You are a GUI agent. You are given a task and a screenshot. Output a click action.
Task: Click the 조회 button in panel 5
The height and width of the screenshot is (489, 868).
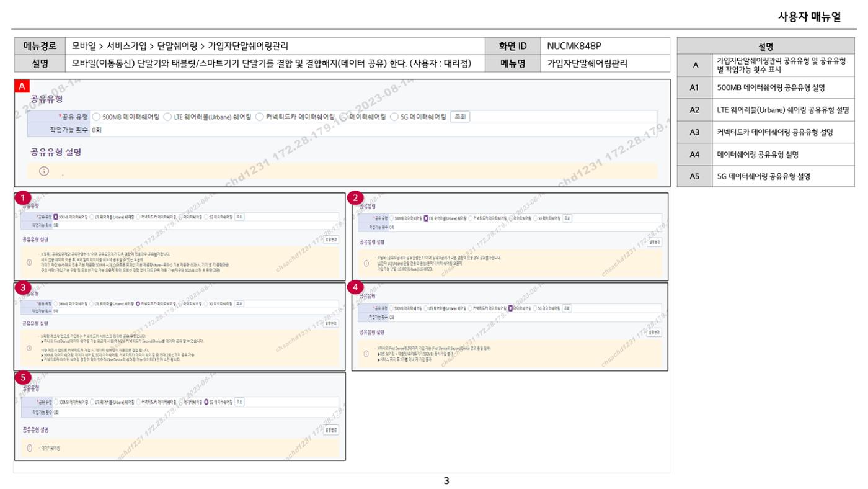(x=239, y=402)
